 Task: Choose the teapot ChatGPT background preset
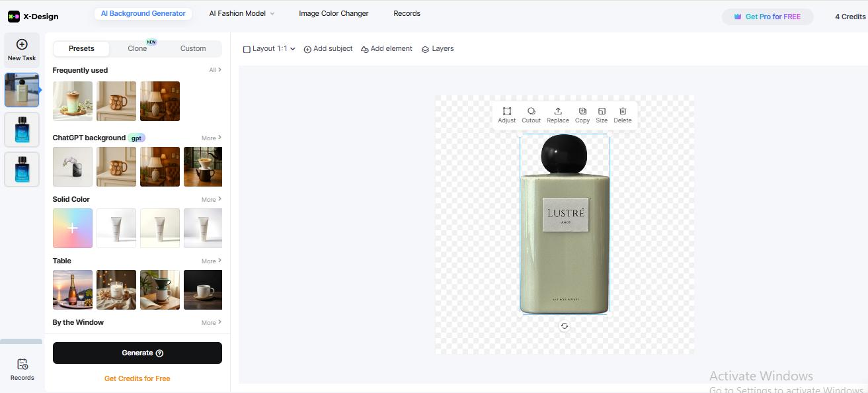(203, 167)
